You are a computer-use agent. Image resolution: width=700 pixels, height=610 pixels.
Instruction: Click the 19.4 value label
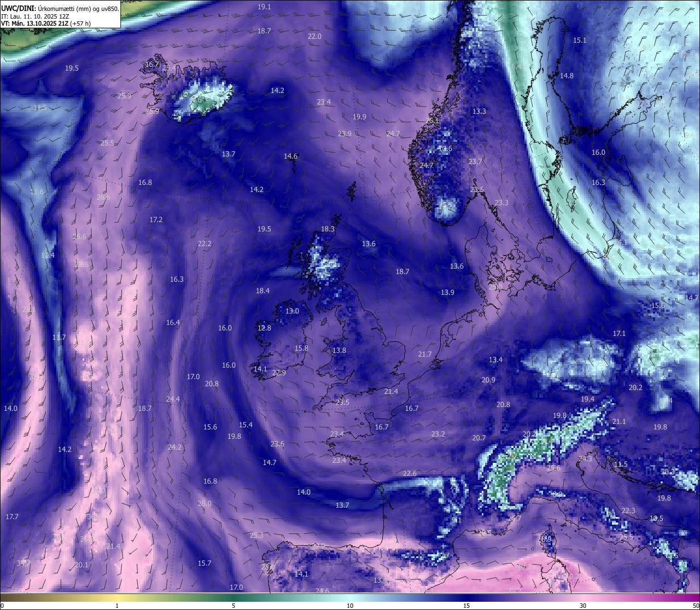coord(587,399)
